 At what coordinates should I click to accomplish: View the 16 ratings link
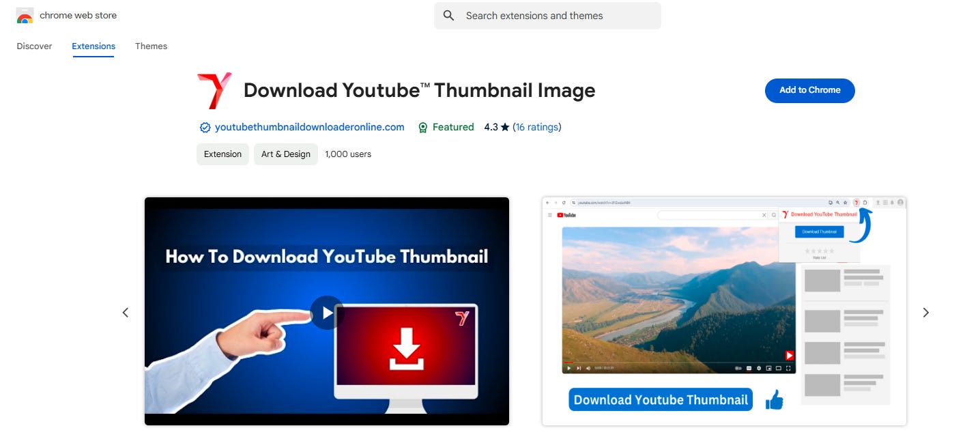537,127
